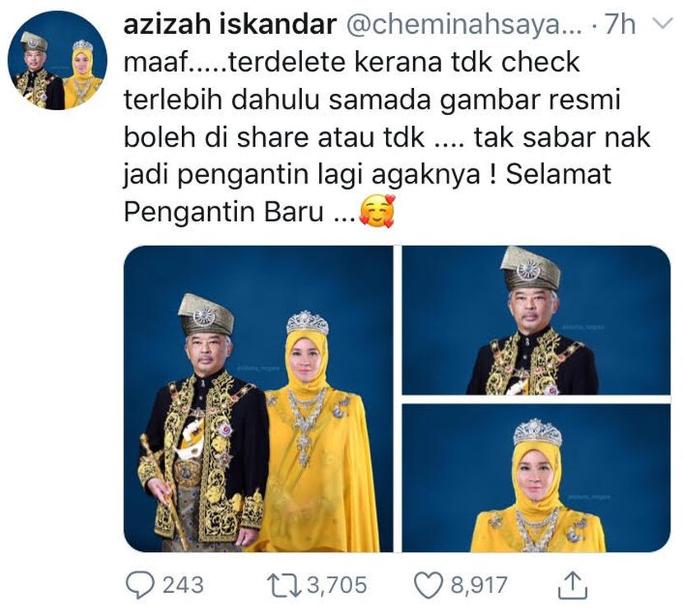Click the 3,705 retweets count
The width and height of the screenshot is (683, 616).
[x=337, y=585]
